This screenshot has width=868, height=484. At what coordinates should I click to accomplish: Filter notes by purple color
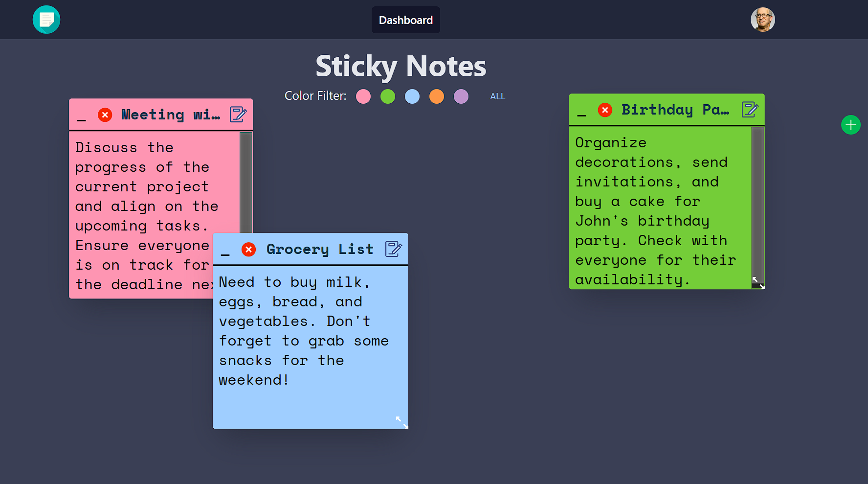[461, 96]
